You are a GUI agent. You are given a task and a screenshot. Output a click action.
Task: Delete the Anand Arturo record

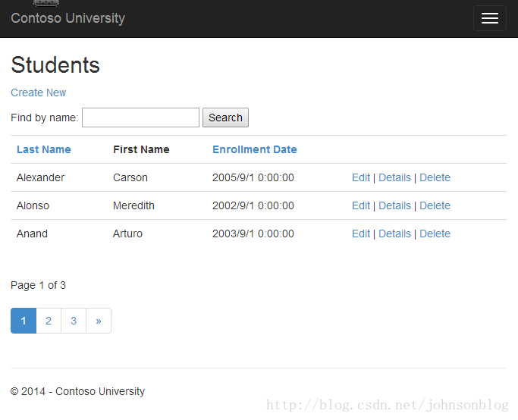click(435, 234)
